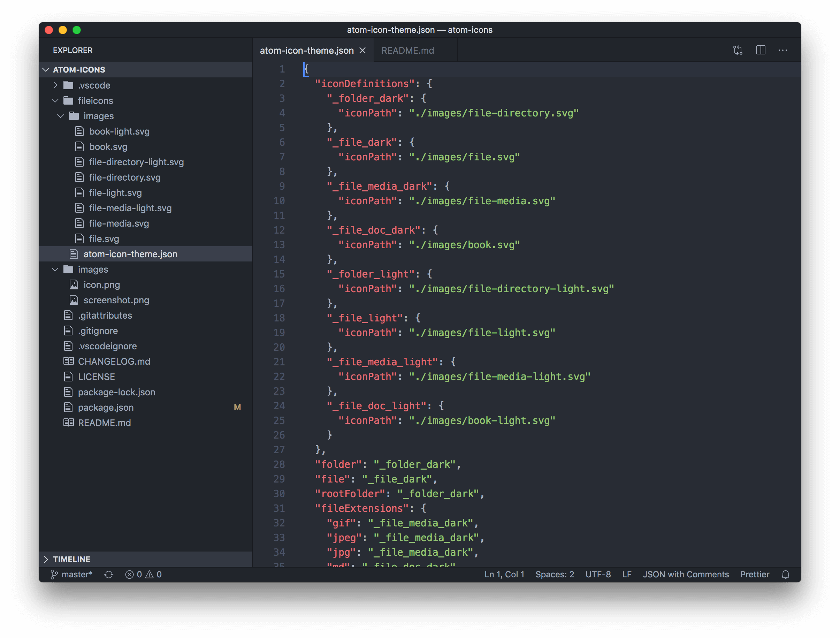Switch to the README.md tab

[x=407, y=50]
